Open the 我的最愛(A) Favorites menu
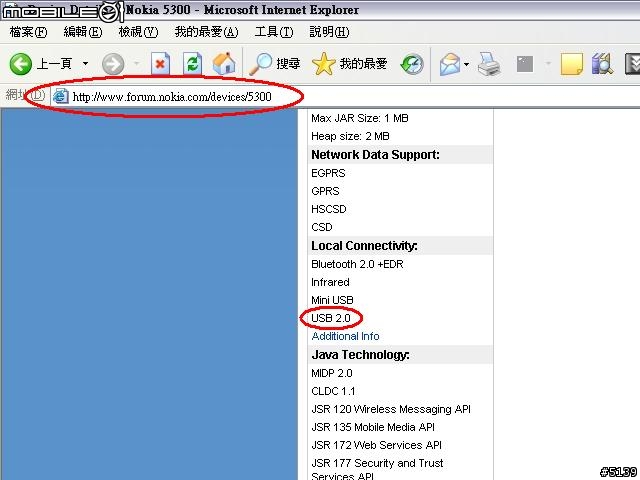Viewport: 640px width, 480px height. tap(207, 32)
